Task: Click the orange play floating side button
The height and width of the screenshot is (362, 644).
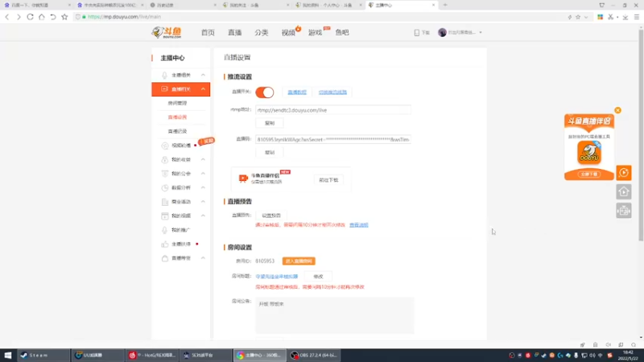Action: pyautogui.click(x=623, y=173)
